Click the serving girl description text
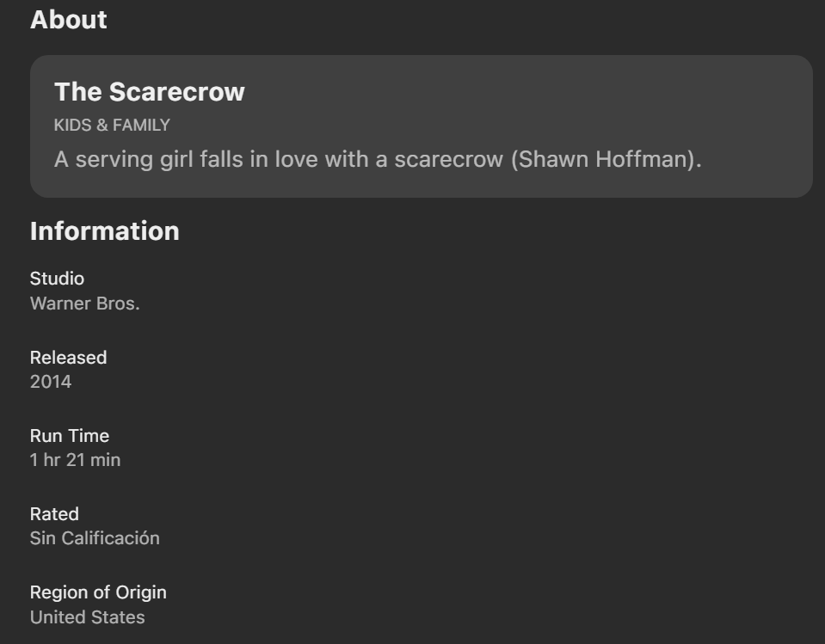The image size is (825, 644). pyautogui.click(x=378, y=159)
